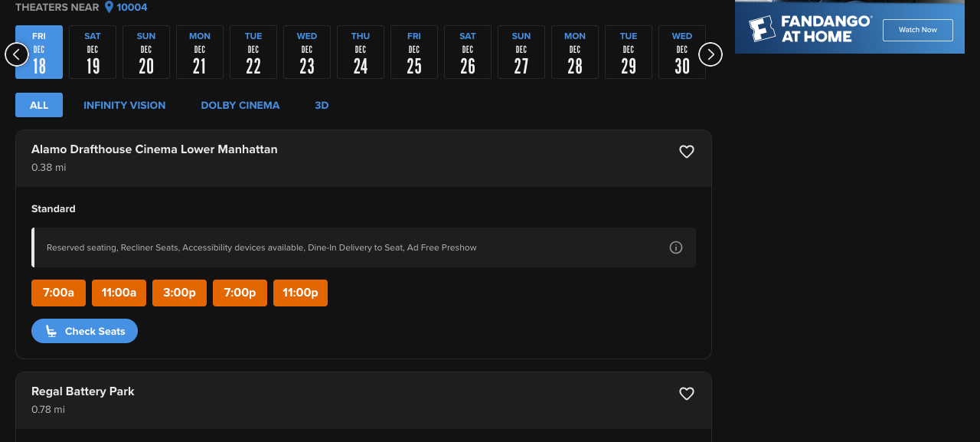Image resolution: width=980 pixels, height=442 pixels.
Task: Select Tuesday Dec 22 date
Action: point(253,52)
